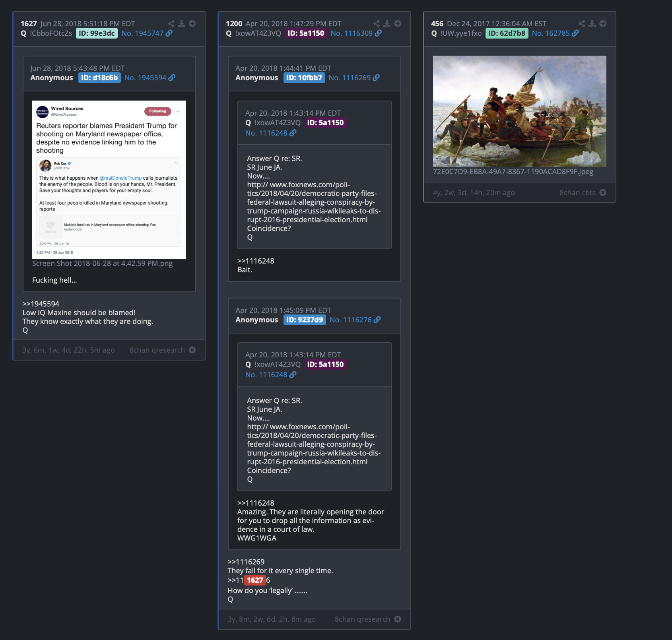
Task: Click >>1116248 reference above 'Amazing. They are'
Action: click(256, 503)
